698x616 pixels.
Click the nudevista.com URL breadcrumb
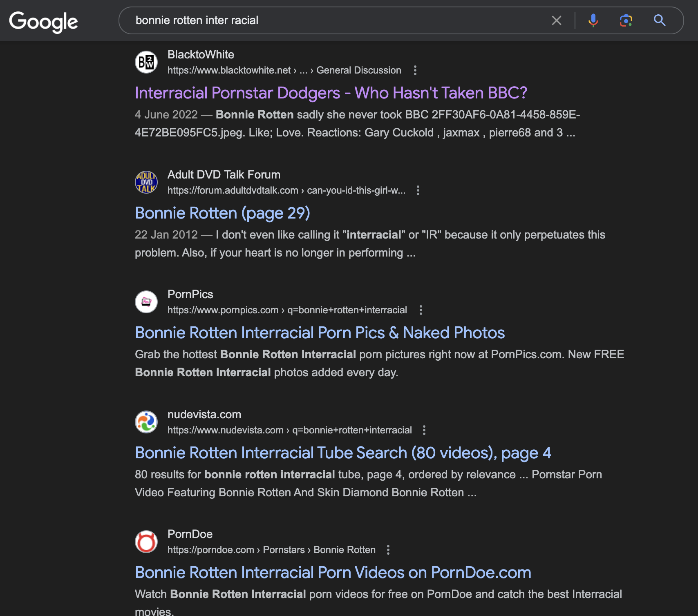pyautogui.click(x=290, y=430)
